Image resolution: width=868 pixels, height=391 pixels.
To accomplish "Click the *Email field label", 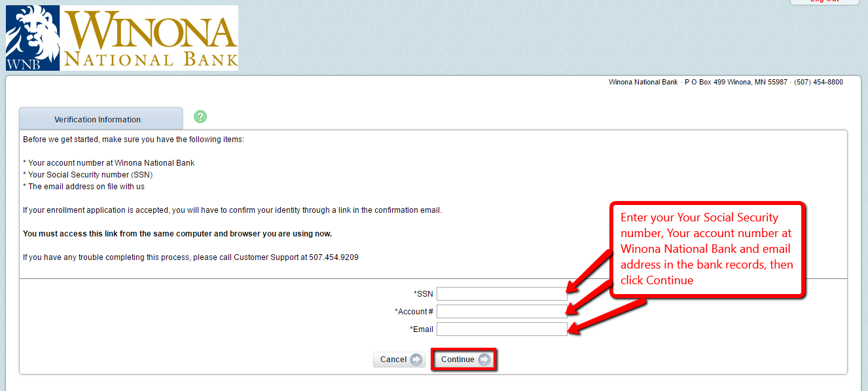I will coord(422,329).
